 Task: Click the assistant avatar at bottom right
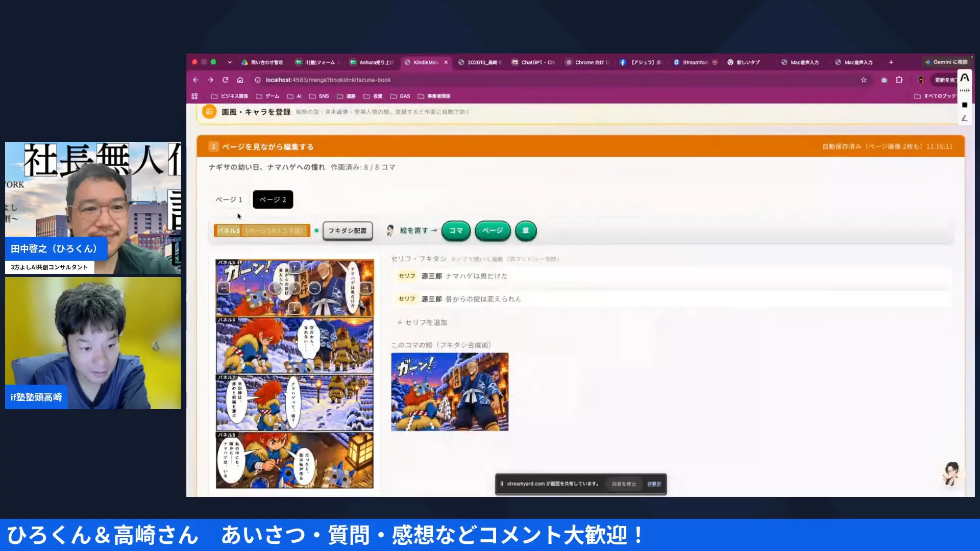951,474
